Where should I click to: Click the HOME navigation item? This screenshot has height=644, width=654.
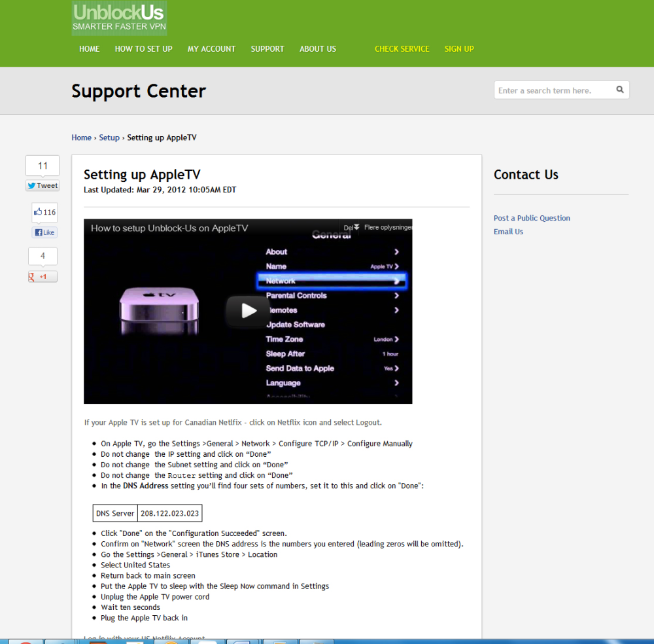(x=89, y=49)
